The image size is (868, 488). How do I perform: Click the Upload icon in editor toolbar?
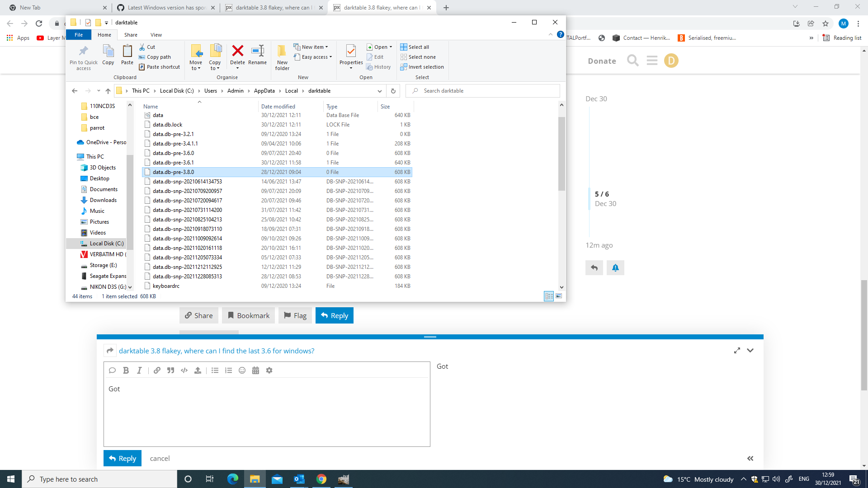pyautogui.click(x=198, y=371)
